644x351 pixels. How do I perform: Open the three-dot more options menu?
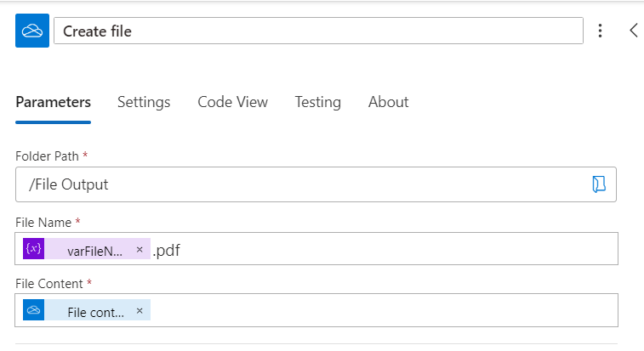(601, 31)
